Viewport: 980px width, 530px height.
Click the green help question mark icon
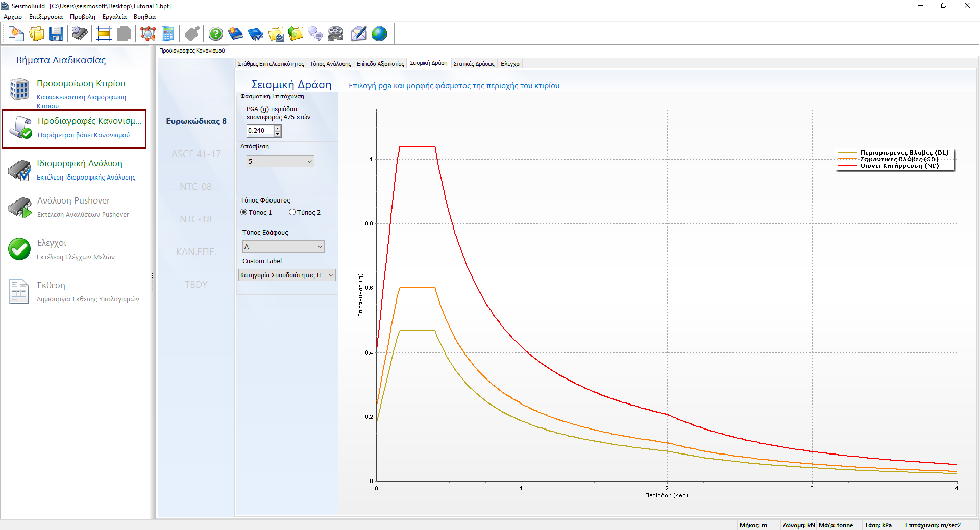click(216, 34)
